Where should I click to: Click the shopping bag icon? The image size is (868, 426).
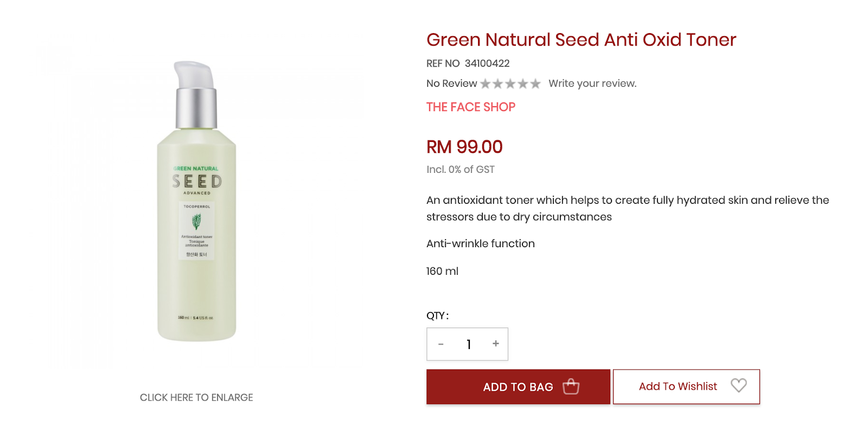tap(571, 386)
